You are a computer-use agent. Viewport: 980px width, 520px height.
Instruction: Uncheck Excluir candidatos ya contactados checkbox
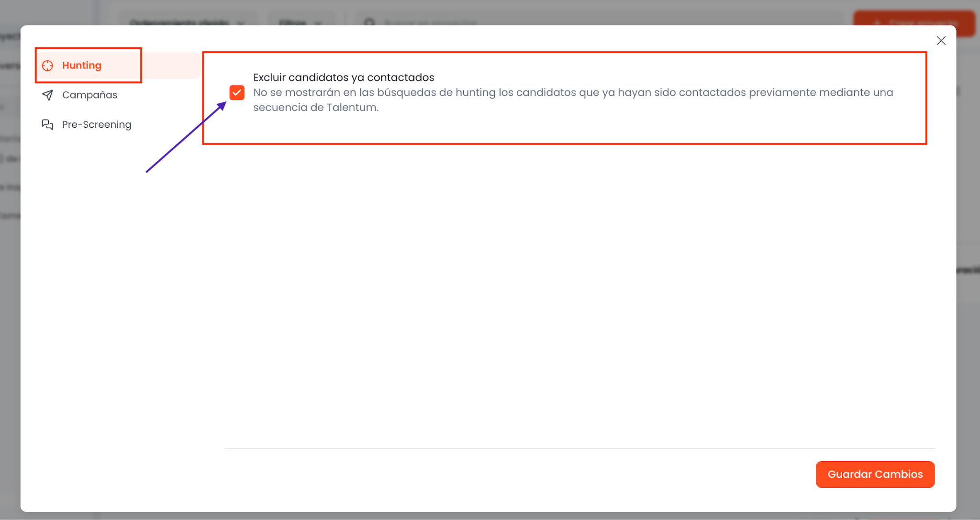point(237,92)
